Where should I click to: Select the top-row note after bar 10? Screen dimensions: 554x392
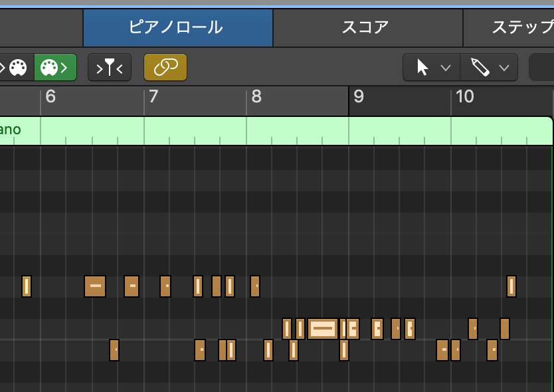coord(511,286)
